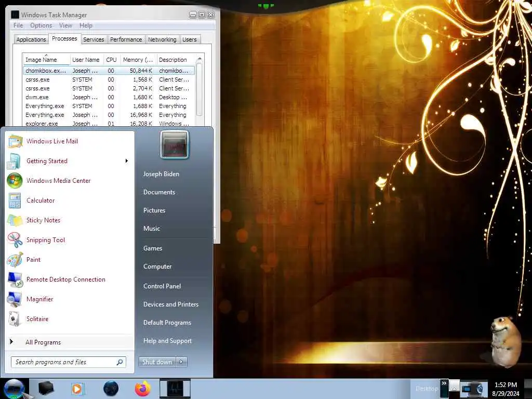Viewport: 532px width, 399px height.
Task: Switch to the Applications tab
Action: coord(31,39)
